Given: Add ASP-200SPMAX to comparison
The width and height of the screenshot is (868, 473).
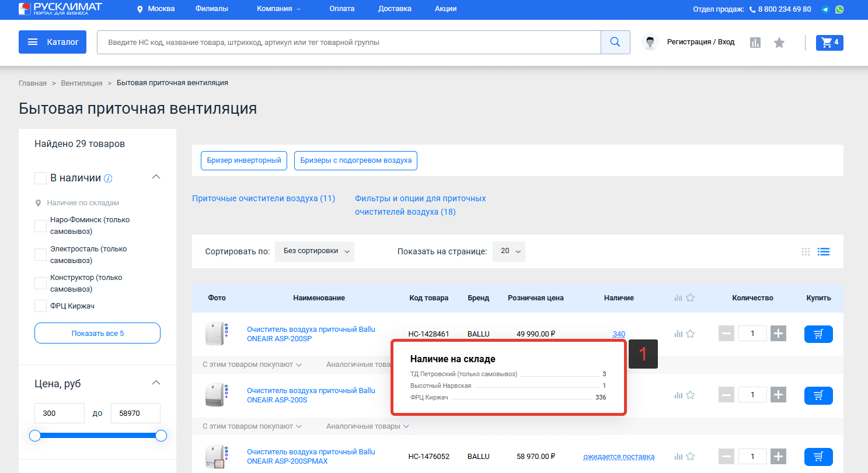Looking at the screenshot, I should pyautogui.click(x=678, y=457).
